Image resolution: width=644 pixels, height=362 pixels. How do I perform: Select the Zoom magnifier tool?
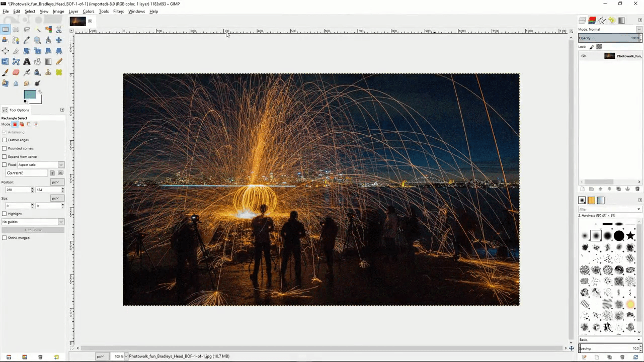(38, 40)
